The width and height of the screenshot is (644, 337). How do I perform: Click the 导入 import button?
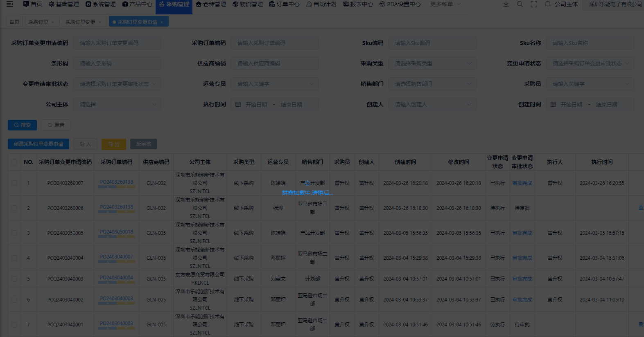click(85, 144)
